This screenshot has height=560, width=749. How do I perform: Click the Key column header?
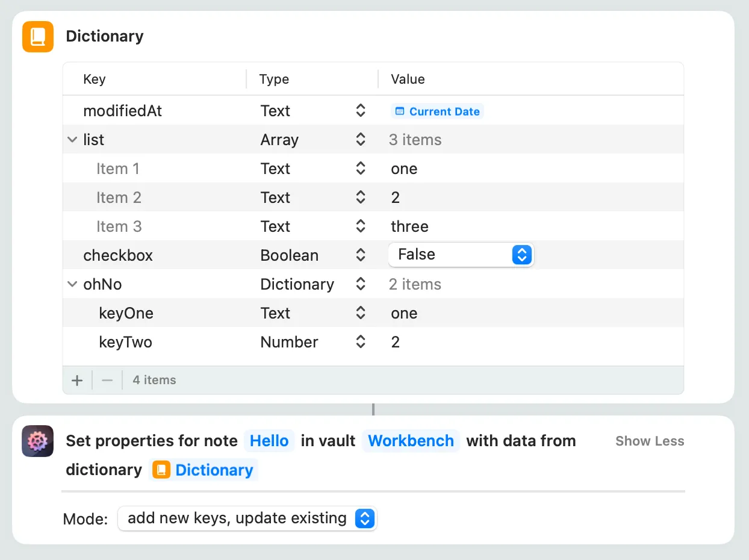[95, 79]
